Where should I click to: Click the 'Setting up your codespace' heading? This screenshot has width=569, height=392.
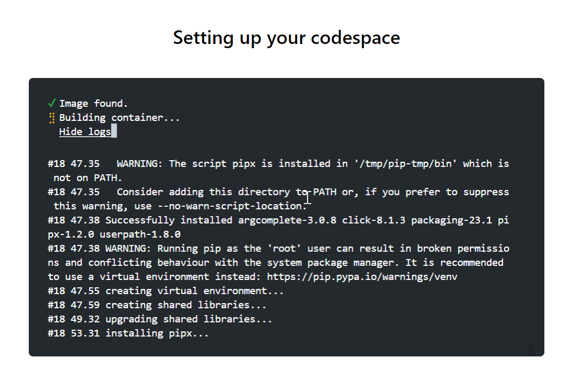point(286,37)
